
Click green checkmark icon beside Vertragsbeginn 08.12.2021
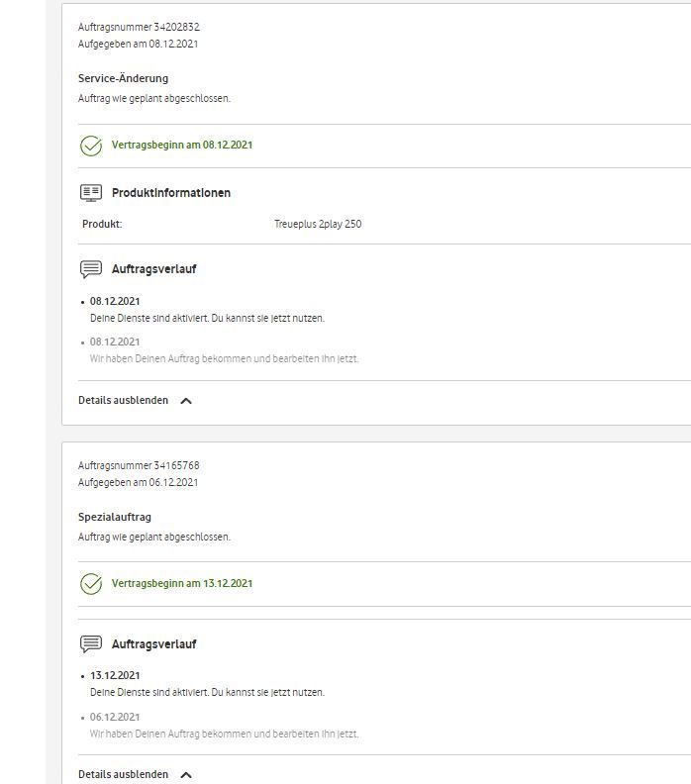91,146
